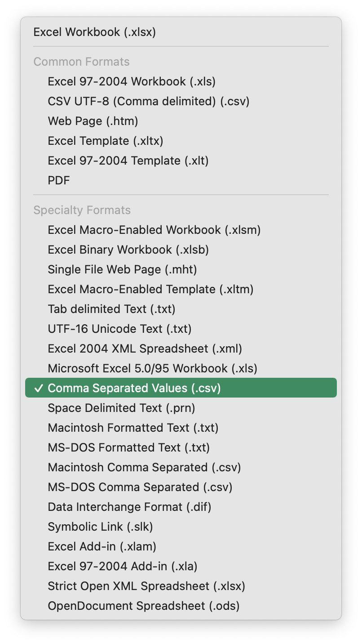Screen dimensions: 362x644
Task: Select Excel Macro-Enabled Workbook (.xlsm)
Action: click(154, 230)
